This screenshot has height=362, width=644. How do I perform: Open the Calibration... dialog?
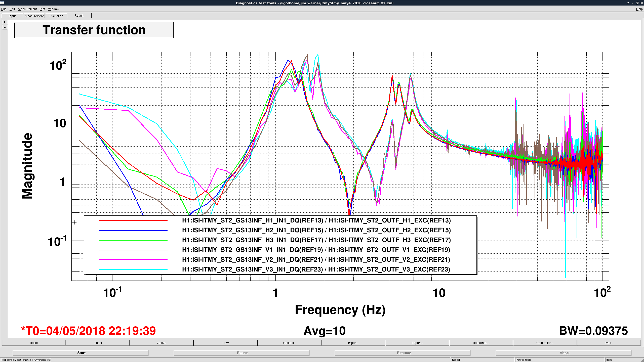coord(545,343)
